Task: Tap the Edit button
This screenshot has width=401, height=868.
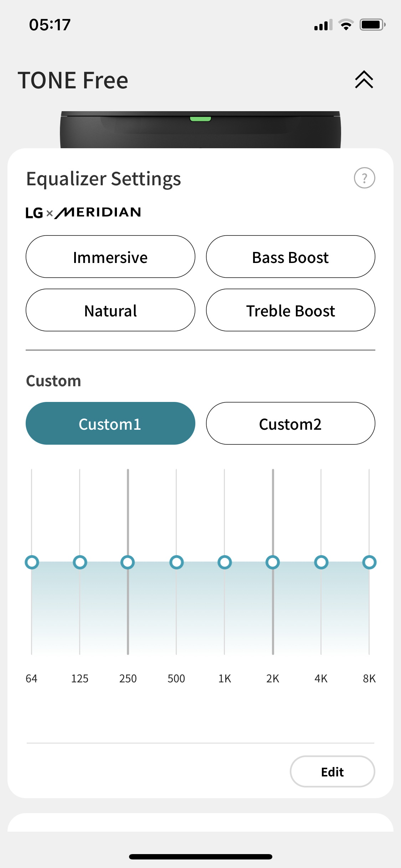Action: pyautogui.click(x=332, y=771)
